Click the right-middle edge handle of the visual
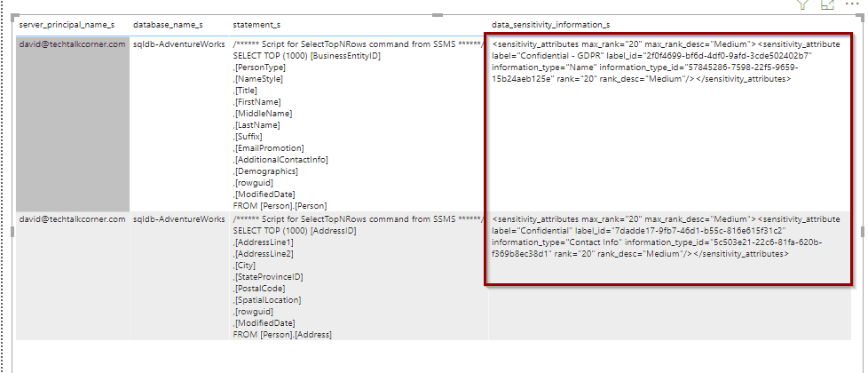Viewport: 868px width, 373px height. click(x=863, y=232)
